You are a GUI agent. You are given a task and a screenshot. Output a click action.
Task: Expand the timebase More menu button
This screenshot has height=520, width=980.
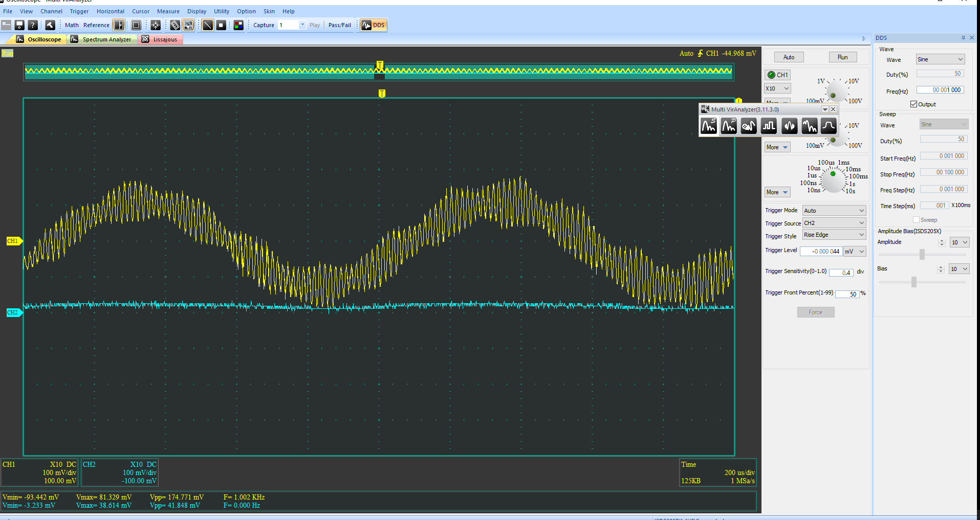[777, 192]
